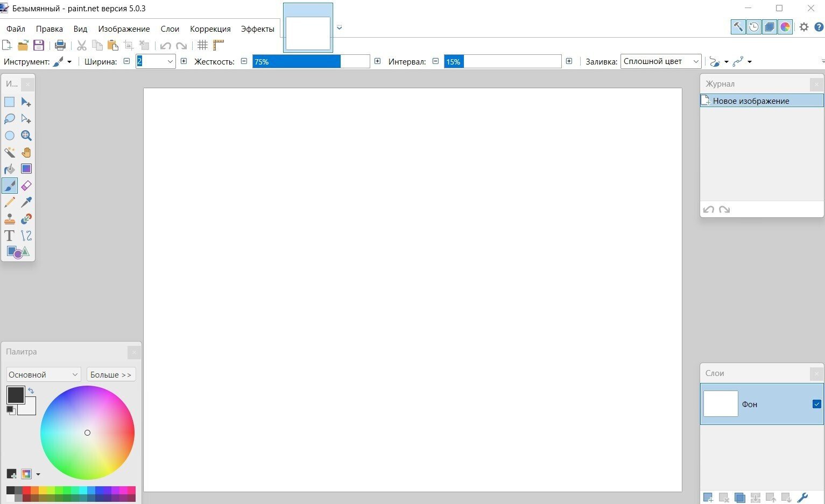Select the Text tool

click(10, 236)
